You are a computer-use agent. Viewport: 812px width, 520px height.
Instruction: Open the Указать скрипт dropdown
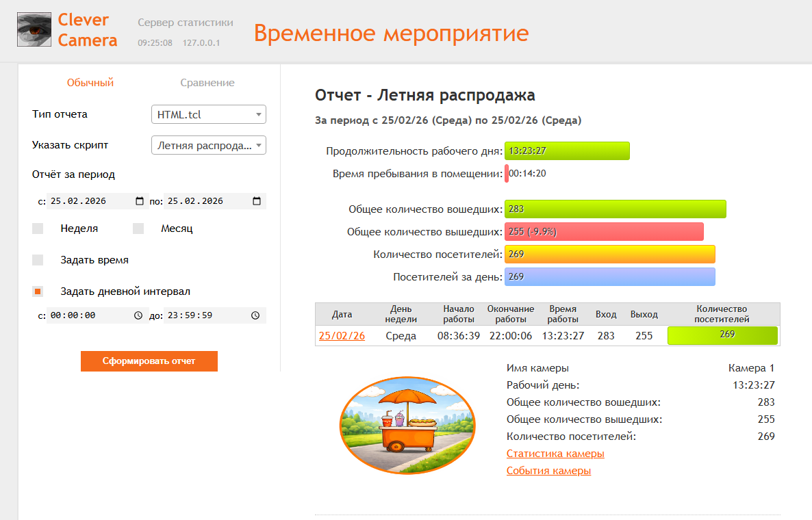209,145
